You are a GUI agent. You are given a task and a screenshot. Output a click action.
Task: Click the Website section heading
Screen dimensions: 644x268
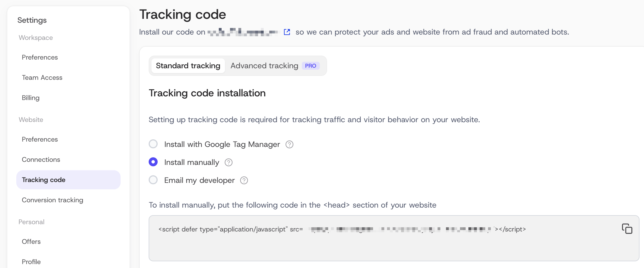pyautogui.click(x=31, y=120)
